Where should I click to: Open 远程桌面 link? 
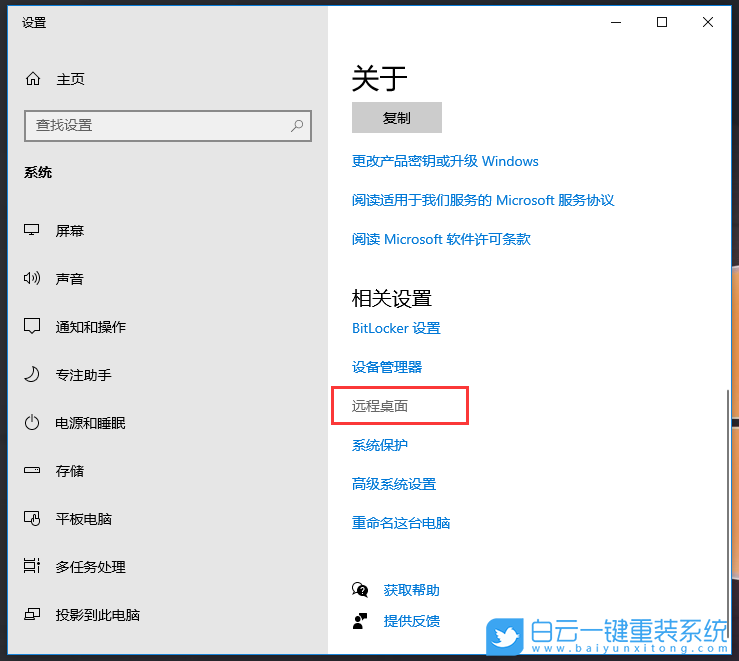(x=380, y=406)
